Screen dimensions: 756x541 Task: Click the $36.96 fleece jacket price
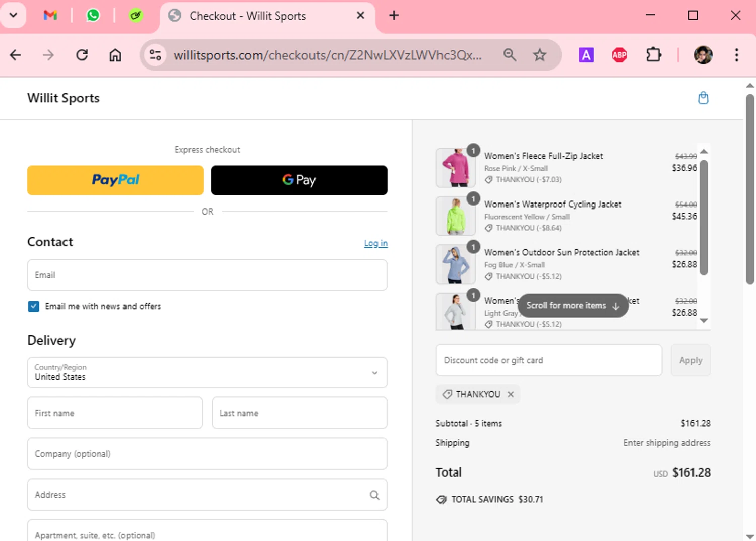684,168
